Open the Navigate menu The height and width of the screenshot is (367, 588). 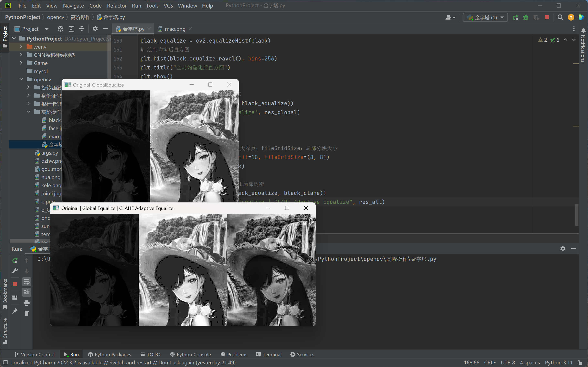tap(73, 5)
